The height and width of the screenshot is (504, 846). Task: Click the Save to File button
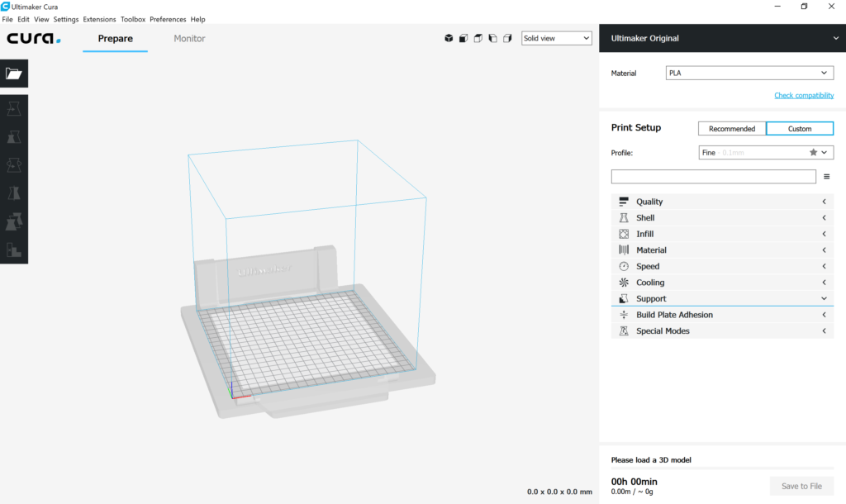[x=801, y=486]
